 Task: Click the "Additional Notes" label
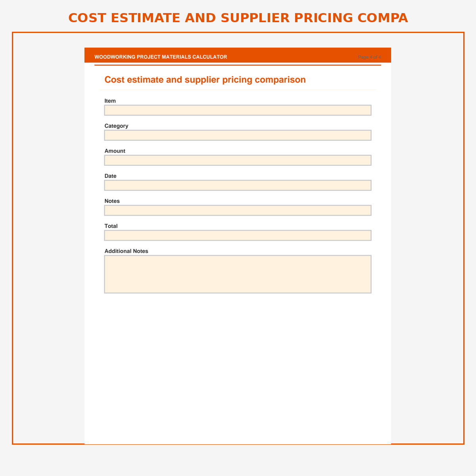126,251
